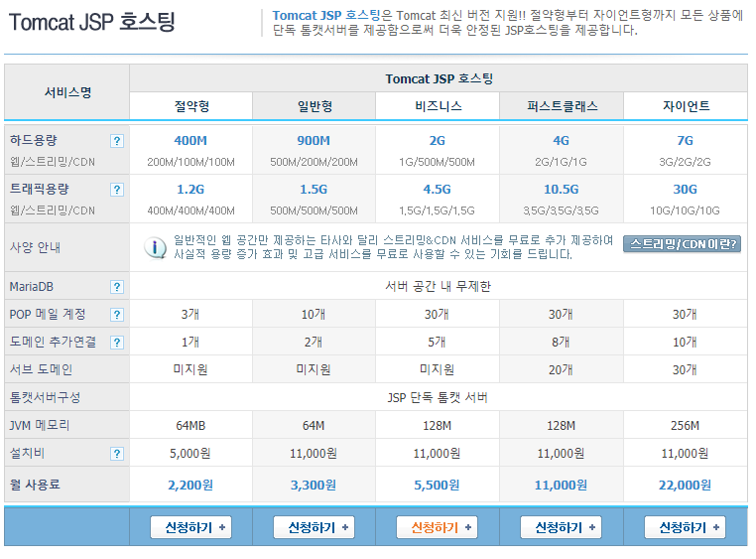756x559 pixels.
Task: Click the 1.5G traffic value
Action: (314, 189)
